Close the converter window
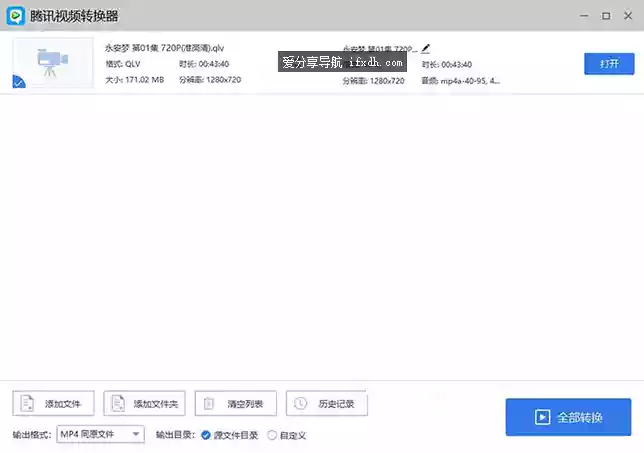Image resolution: width=644 pixels, height=453 pixels. (x=628, y=16)
